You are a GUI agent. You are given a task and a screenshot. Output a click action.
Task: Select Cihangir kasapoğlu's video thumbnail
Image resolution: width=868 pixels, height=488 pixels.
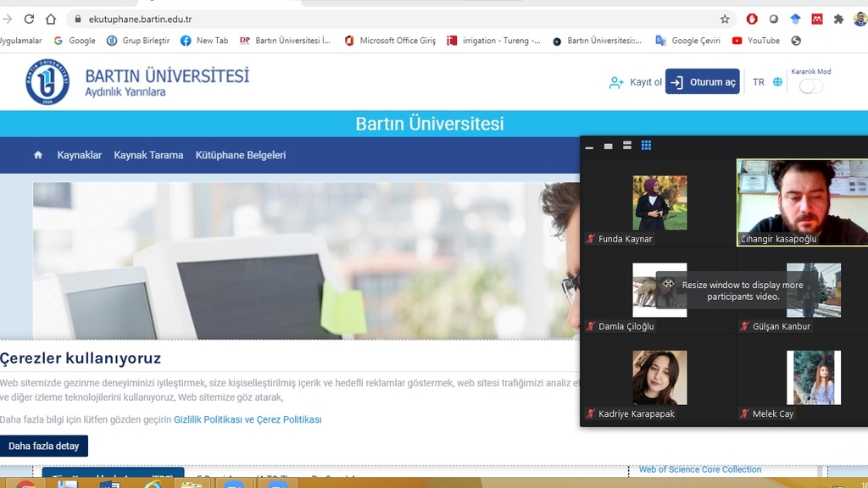(802, 202)
